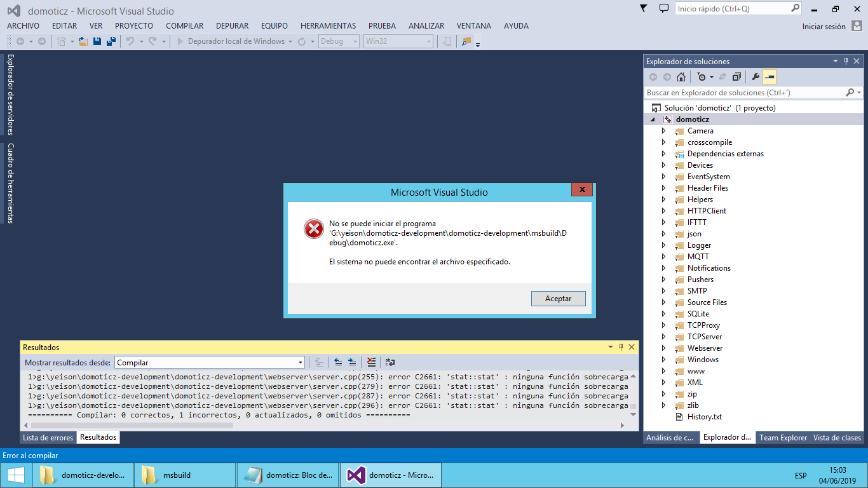Click the Save All toolbar icon
Screen dimensions: 868x488
(111, 41)
